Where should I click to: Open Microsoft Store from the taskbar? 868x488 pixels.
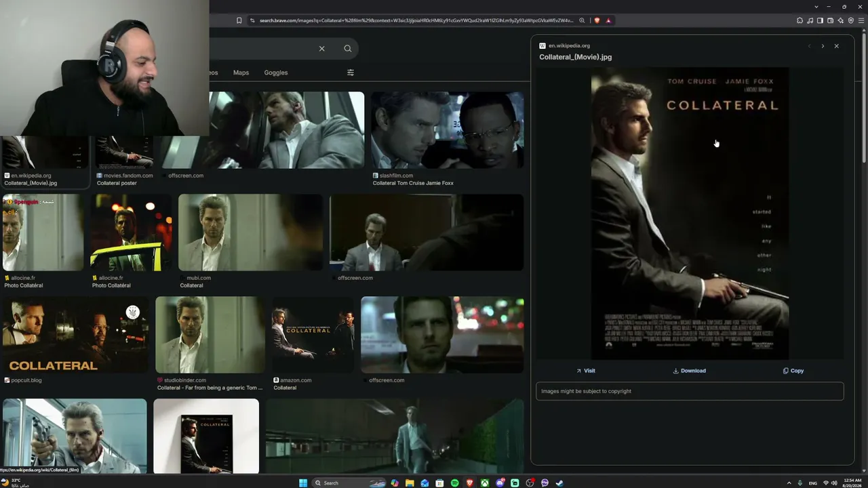[440, 483]
